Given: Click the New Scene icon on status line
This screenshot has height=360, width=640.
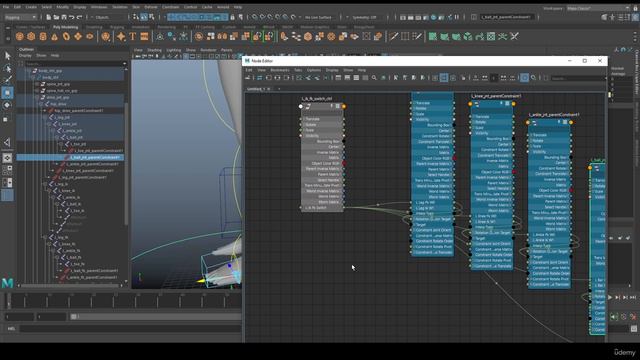Looking at the screenshot, I should 49,17.
